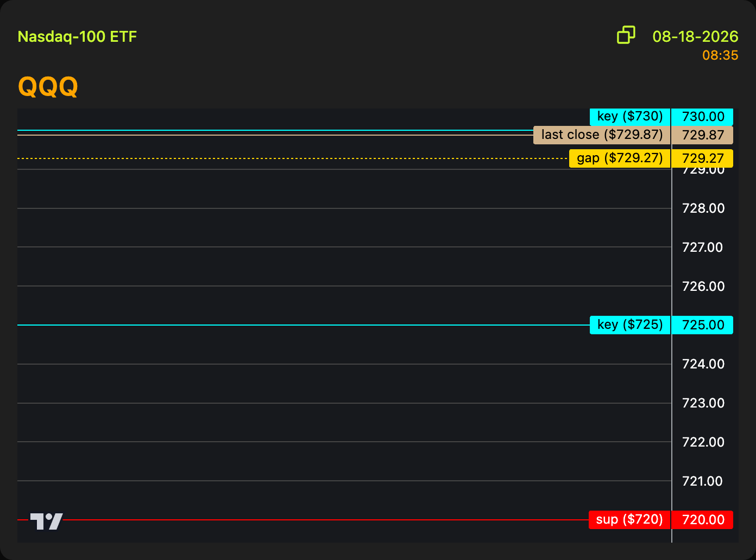Click the time 08:35

tap(720, 55)
